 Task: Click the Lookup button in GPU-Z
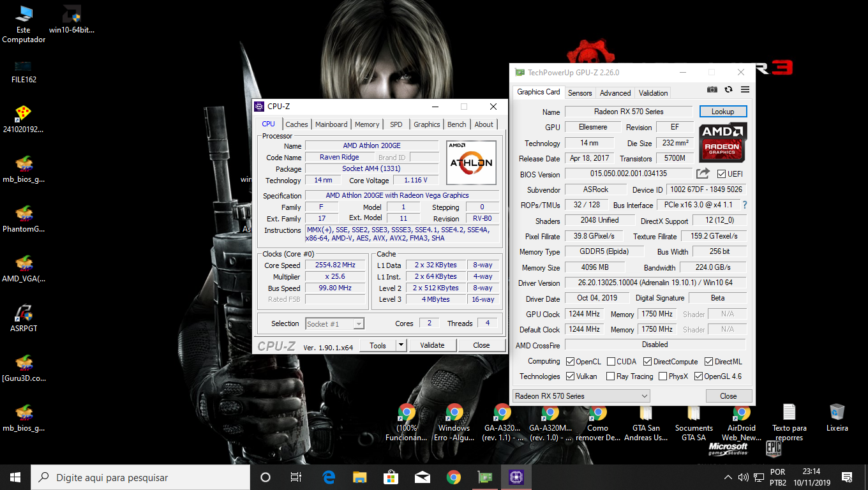click(723, 112)
